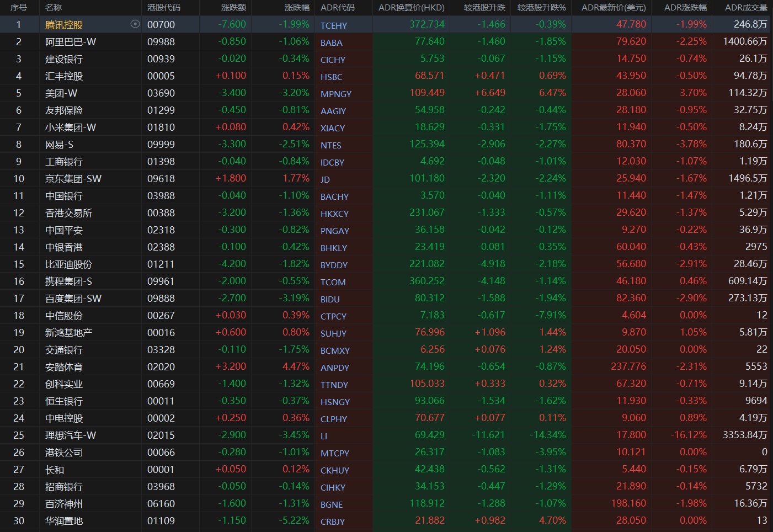Click ADR code NTES
The image size is (773, 532).
(x=331, y=145)
